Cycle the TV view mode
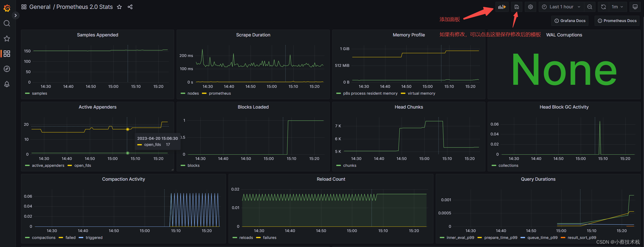 pos(635,7)
